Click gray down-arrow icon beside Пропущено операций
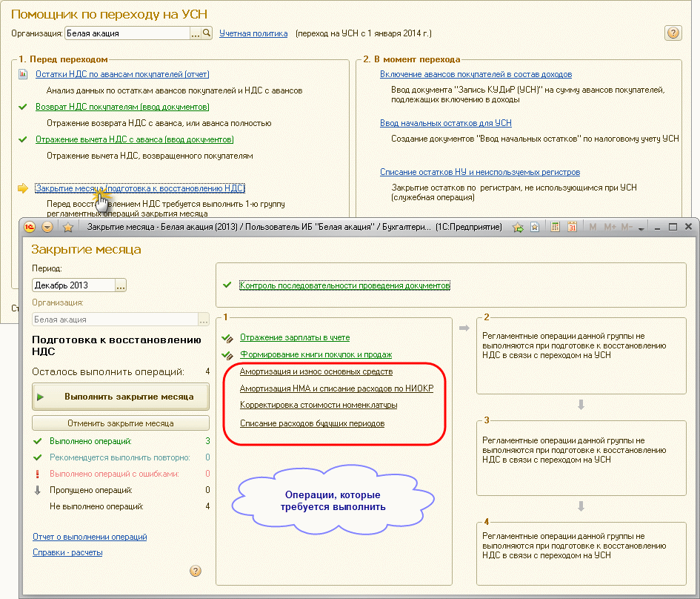Image resolution: width=700 pixels, height=599 pixels. click(x=38, y=490)
